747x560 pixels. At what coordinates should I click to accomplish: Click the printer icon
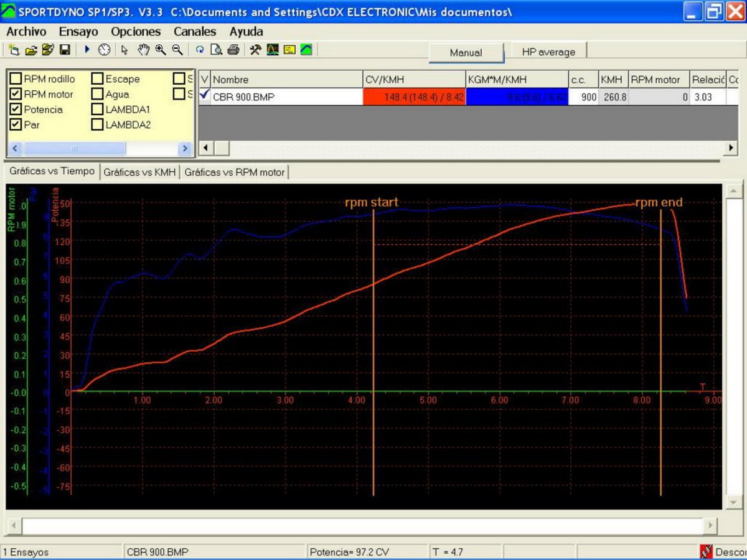233,50
